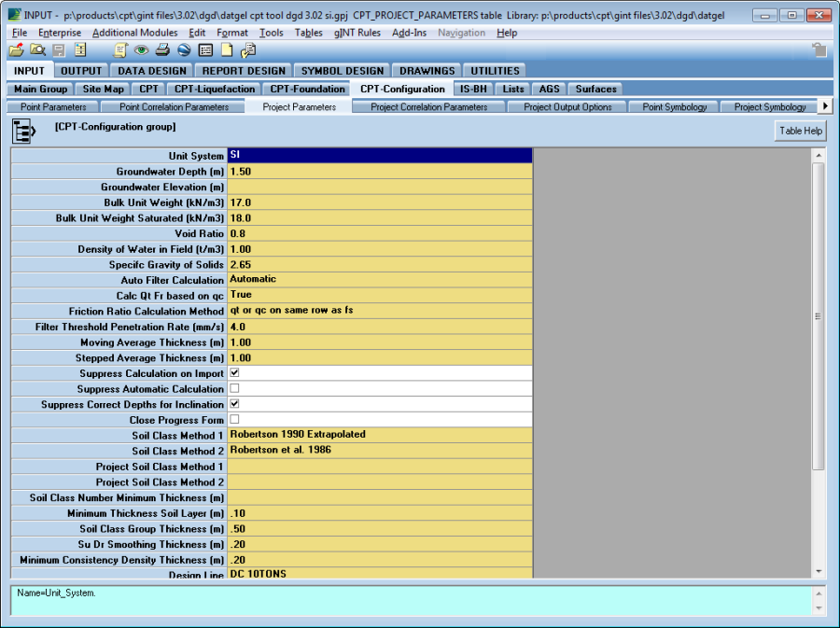Click the folder search/browse icon

37,50
